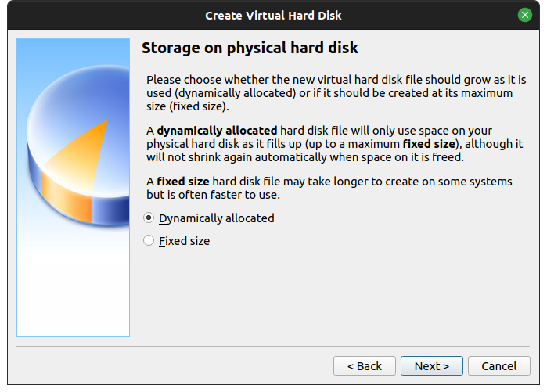The width and height of the screenshot is (547, 392).
Task: Click the Fixed size option label text
Action: tap(184, 241)
